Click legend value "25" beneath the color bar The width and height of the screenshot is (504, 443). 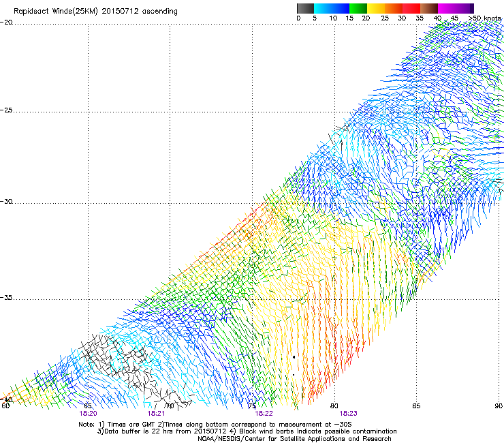point(385,18)
